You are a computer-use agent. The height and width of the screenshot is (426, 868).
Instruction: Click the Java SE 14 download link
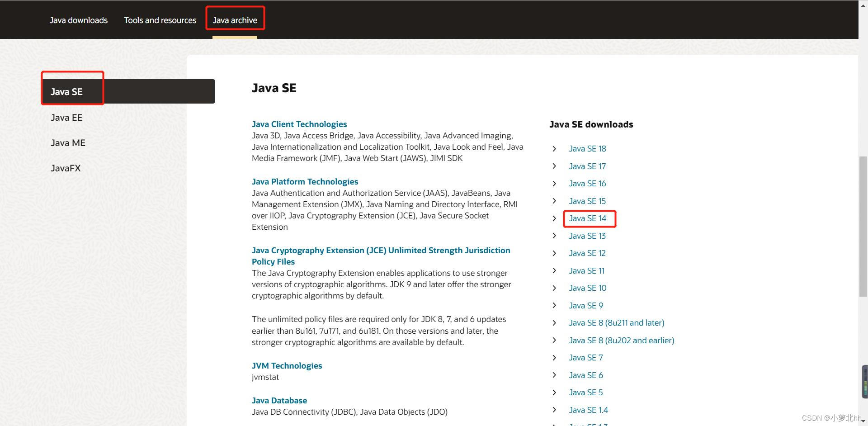pos(587,218)
